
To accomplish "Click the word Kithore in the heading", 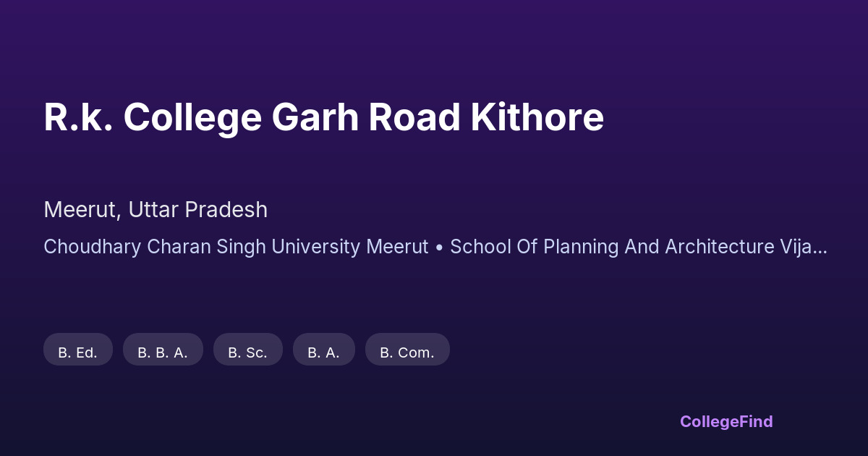I will [x=537, y=118].
